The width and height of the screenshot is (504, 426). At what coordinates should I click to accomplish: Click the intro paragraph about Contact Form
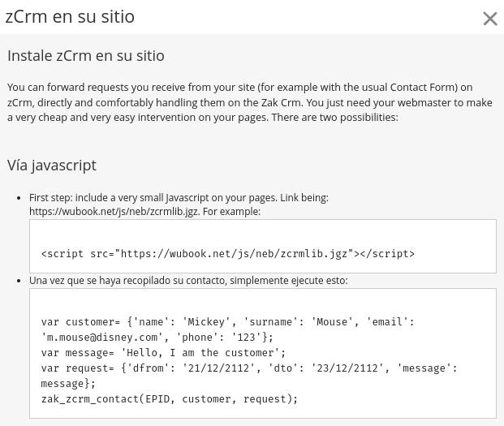(250, 102)
